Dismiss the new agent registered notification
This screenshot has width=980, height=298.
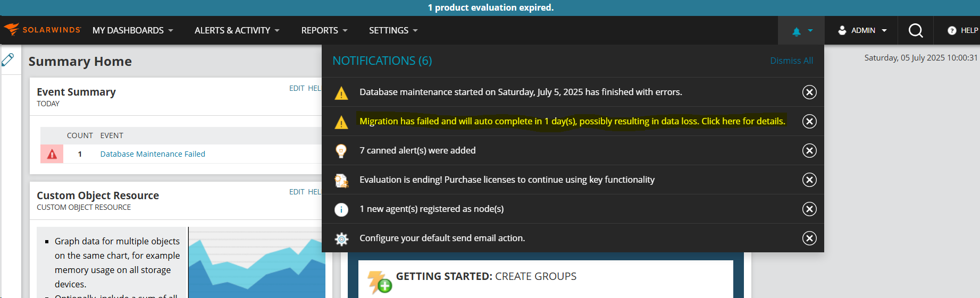pos(809,209)
